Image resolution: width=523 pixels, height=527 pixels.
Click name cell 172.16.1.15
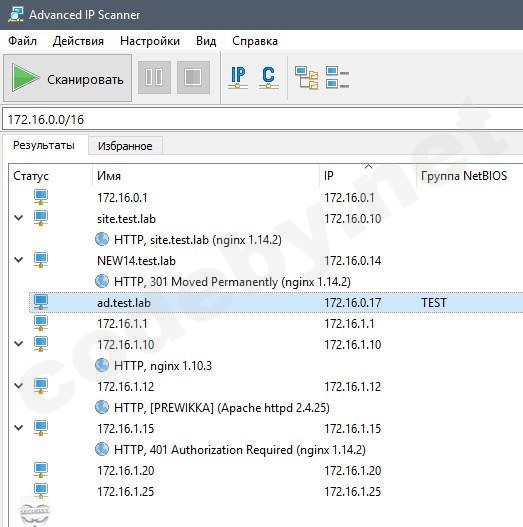125,429
